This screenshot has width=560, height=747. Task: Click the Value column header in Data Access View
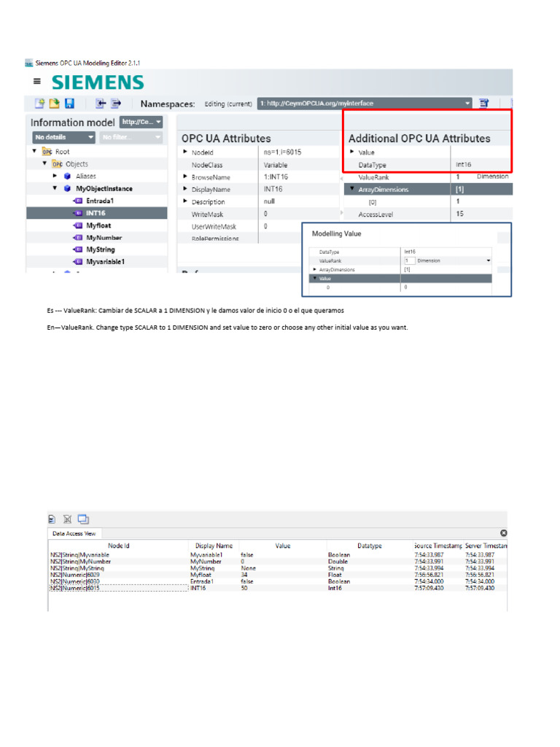283,546
